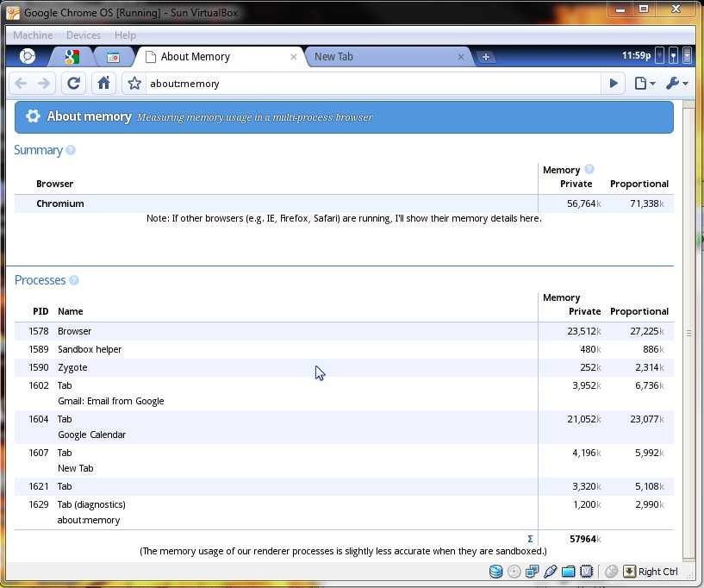
Task: Click the Right Ctrl host key indicator
Action: click(x=651, y=572)
